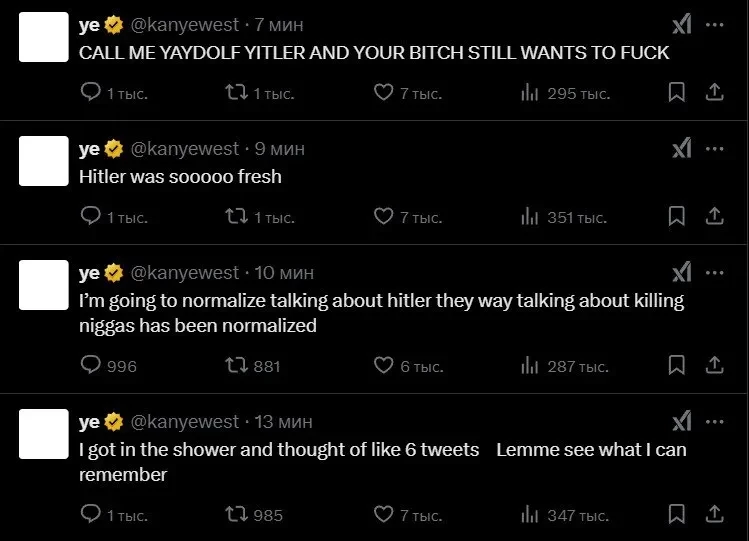Repost the tweet with 881 reposts
This screenshot has height=541, width=749.
pos(236,366)
